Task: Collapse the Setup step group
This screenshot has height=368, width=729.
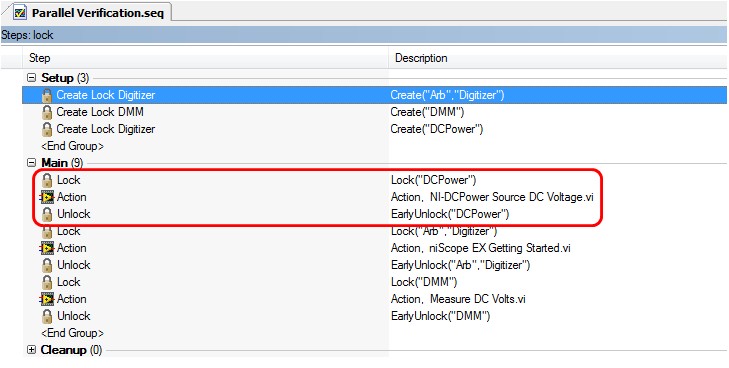Action: (x=31, y=78)
